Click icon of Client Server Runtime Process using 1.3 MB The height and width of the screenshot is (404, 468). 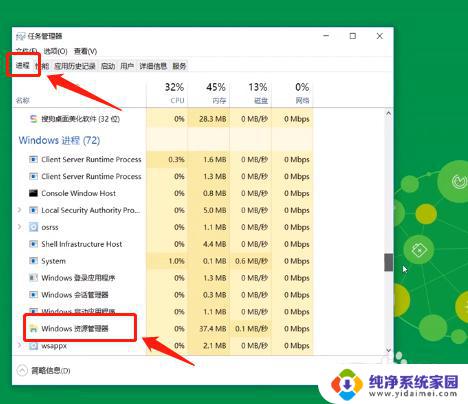click(x=33, y=176)
